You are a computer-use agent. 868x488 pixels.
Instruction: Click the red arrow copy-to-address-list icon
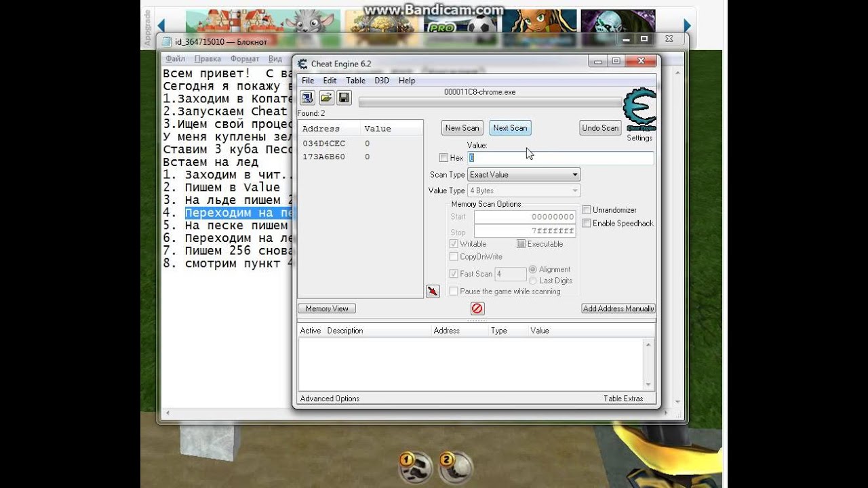point(433,291)
